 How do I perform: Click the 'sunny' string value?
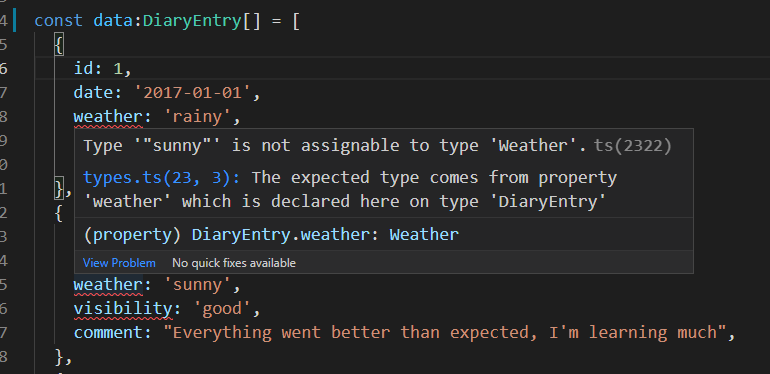pos(197,285)
